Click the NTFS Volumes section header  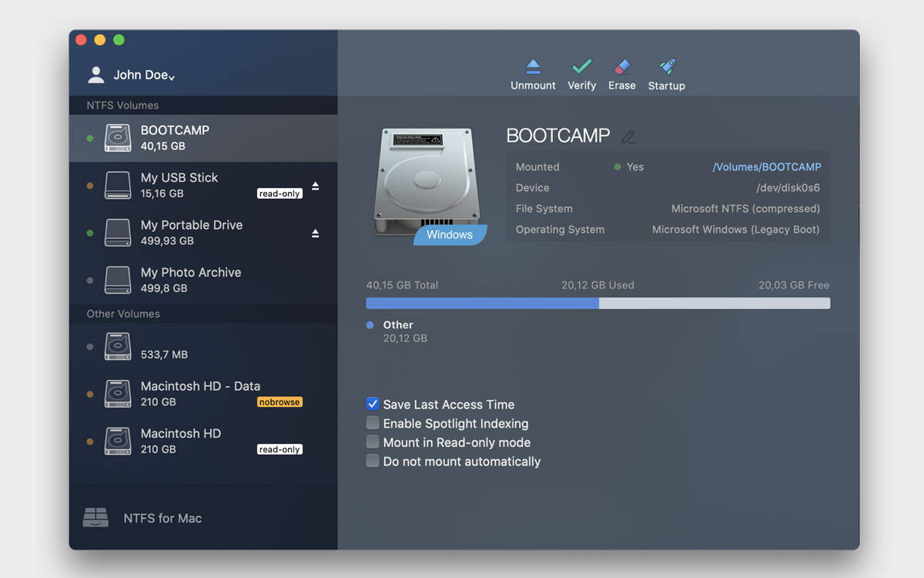(122, 105)
